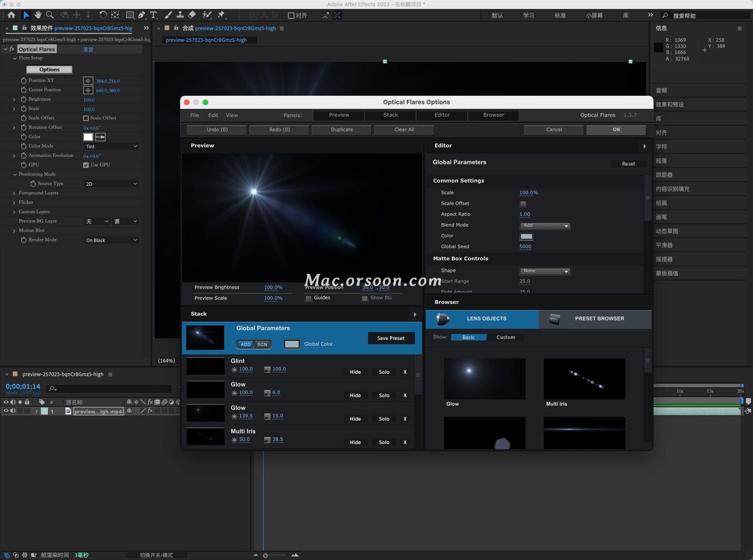The image size is (753, 560).
Task: Open the Blend Mode dropdown in Common Settings
Action: [x=544, y=226]
